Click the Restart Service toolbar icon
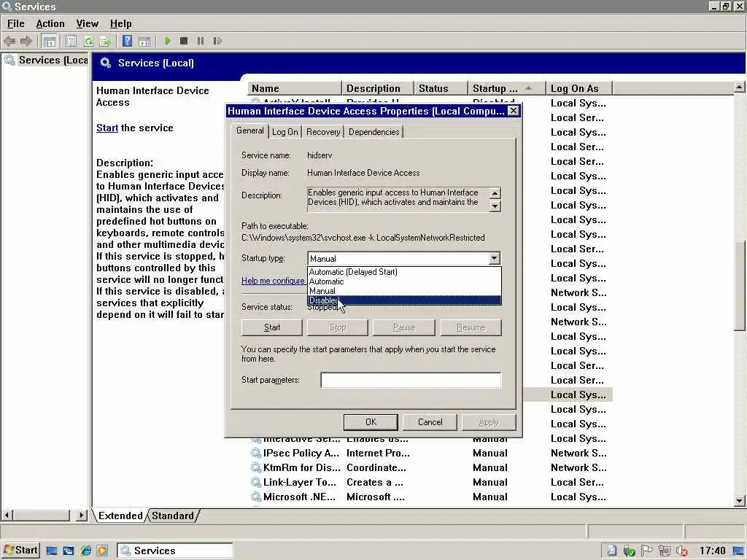The image size is (747, 560). click(x=217, y=41)
